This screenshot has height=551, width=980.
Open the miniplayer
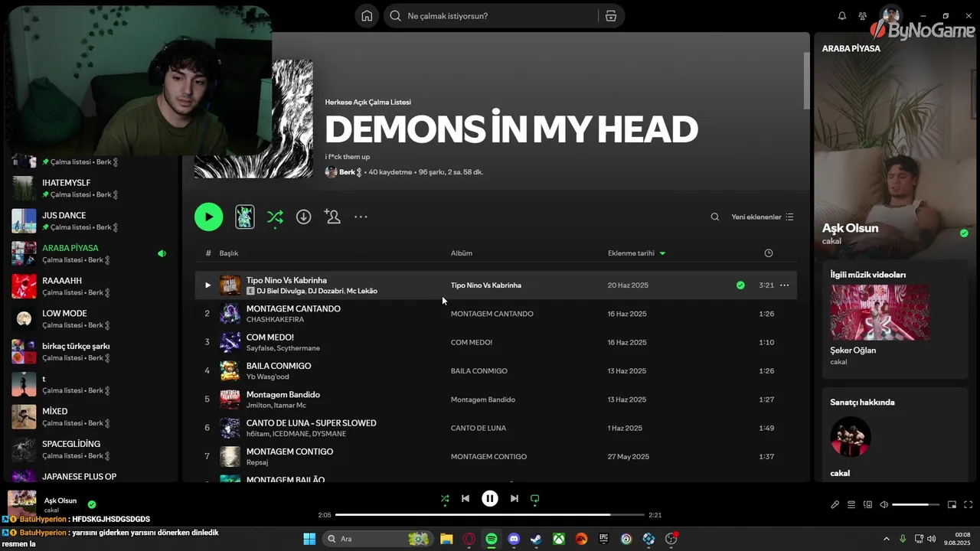pos(952,504)
